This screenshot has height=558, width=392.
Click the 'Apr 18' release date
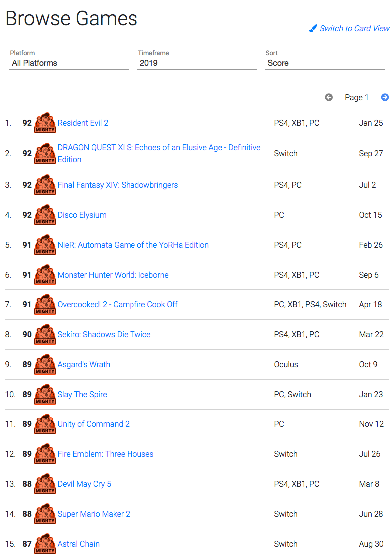[370, 304]
